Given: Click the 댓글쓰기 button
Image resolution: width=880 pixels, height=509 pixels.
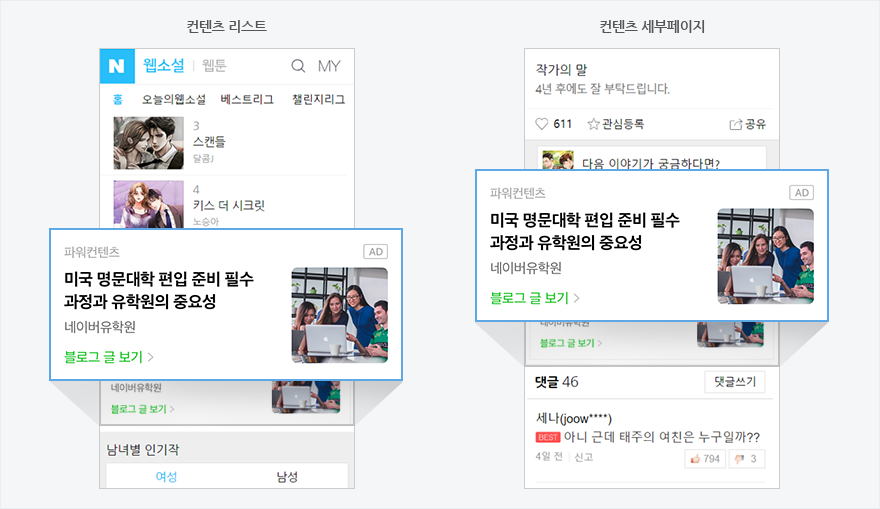Looking at the screenshot, I should coord(735,382).
